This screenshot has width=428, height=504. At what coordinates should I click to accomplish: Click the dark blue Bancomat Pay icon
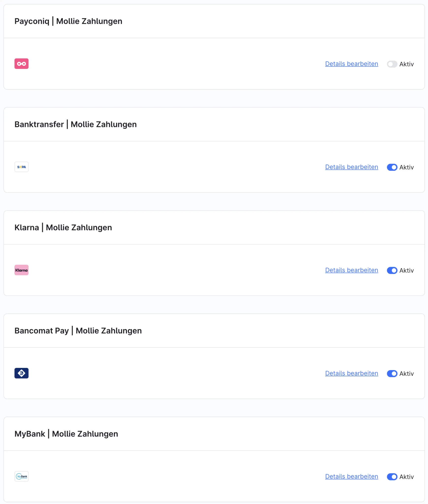pos(21,373)
